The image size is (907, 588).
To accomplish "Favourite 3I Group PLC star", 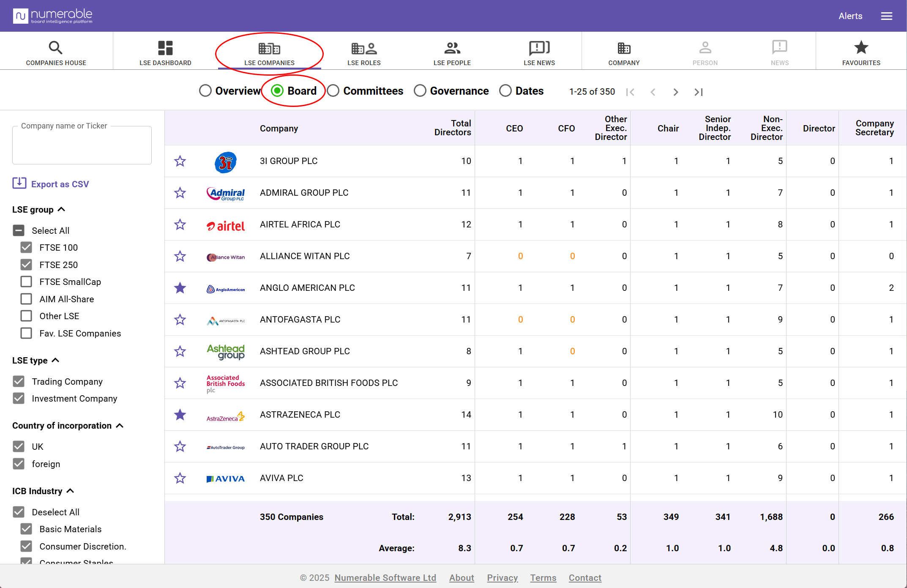I will (x=180, y=161).
